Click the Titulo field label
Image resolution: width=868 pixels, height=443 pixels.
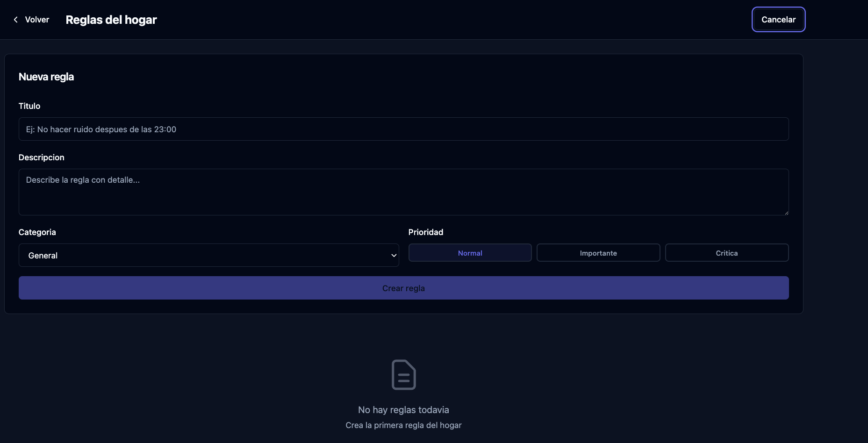tap(29, 106)
